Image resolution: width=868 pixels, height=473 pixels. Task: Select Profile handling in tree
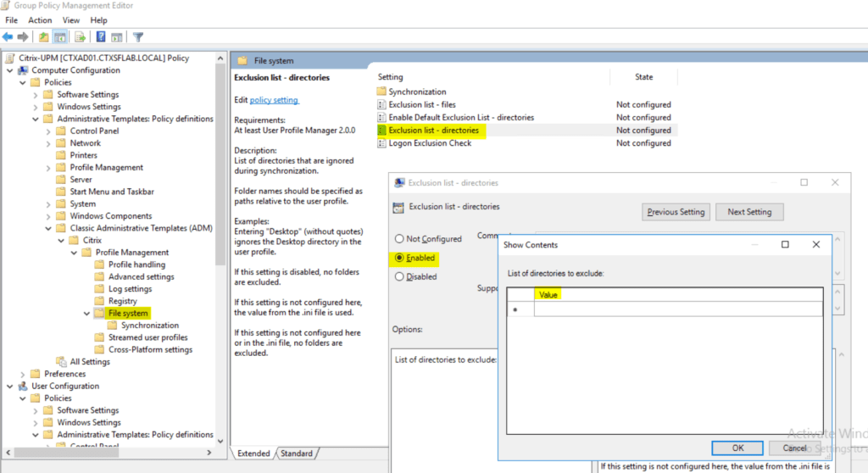click(136, 264)
